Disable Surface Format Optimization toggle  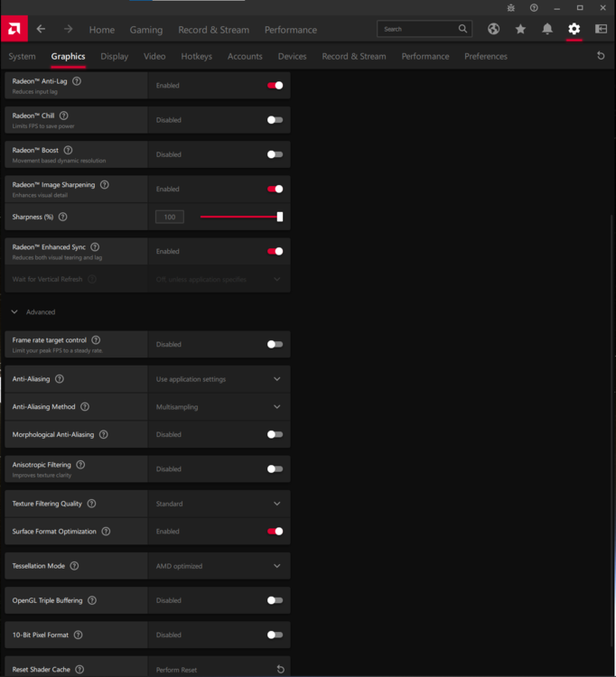[x=275, y=531]
